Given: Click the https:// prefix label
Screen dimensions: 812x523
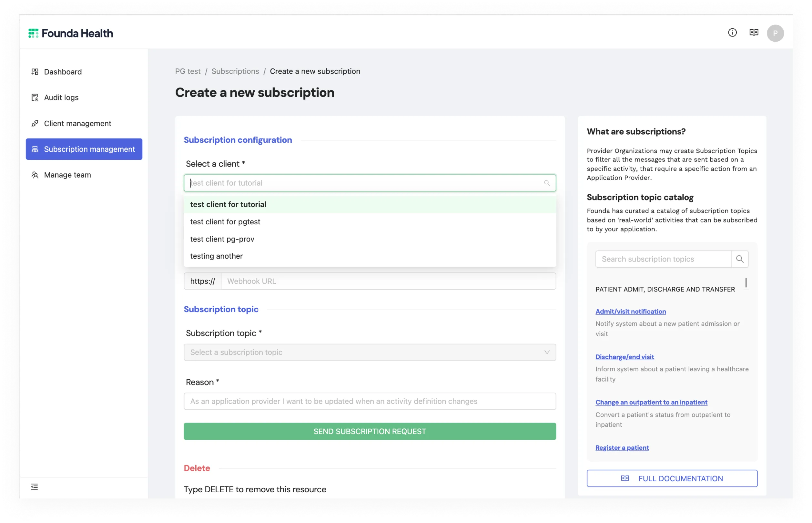Looking at the screenshot, I should coord(202,281).
